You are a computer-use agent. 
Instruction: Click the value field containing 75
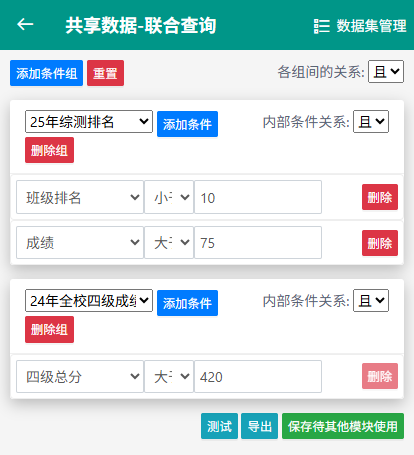tap(258, 242)
